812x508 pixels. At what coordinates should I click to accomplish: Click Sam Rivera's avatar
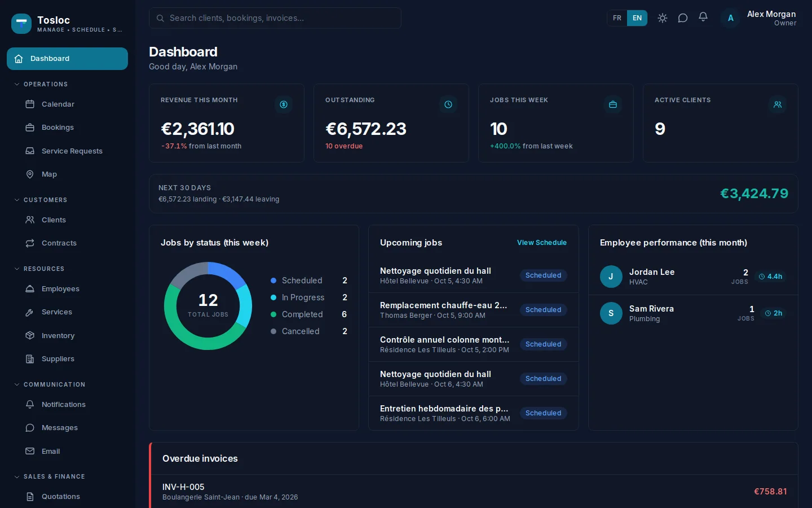(611, 313)
